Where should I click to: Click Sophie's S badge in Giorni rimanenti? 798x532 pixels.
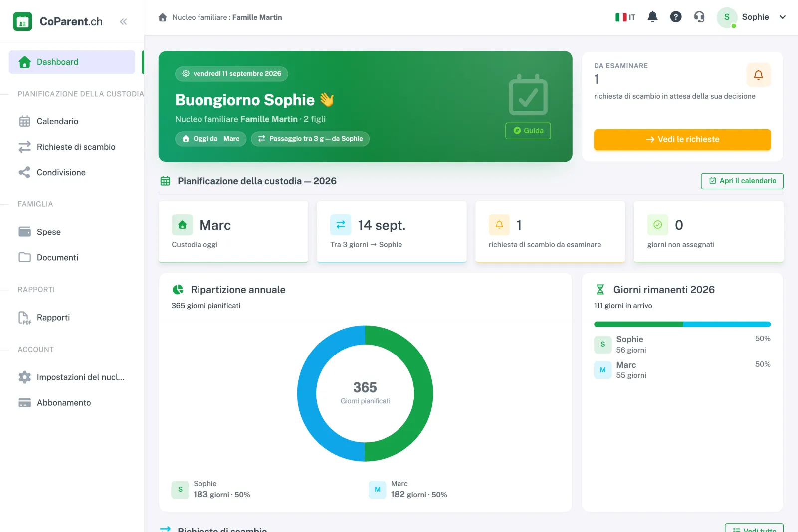coord(602,345)
